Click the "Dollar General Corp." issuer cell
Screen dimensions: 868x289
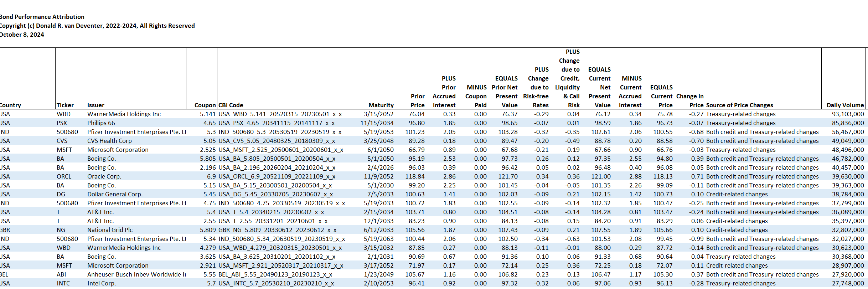[x=115, y=194]
